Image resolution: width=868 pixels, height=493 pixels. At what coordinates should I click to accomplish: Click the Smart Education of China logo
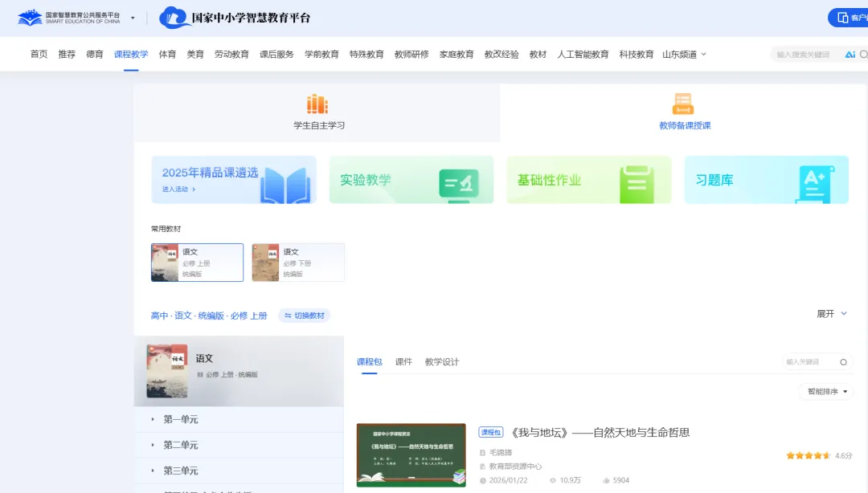(68, 18)
